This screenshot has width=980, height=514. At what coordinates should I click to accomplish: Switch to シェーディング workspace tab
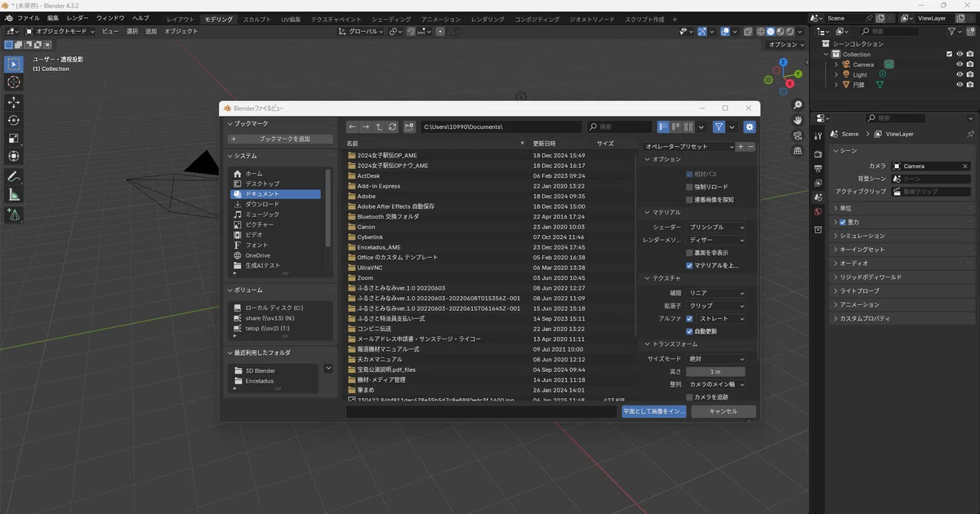391,19
